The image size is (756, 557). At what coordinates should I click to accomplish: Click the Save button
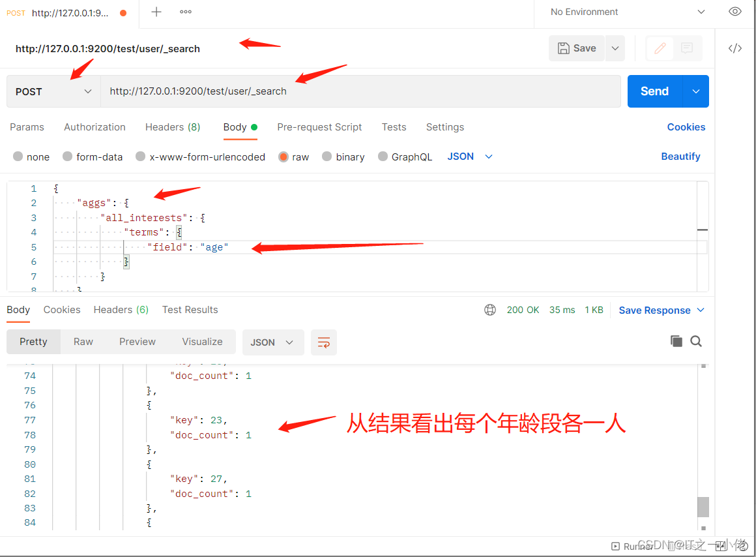(x=577, y=48)
